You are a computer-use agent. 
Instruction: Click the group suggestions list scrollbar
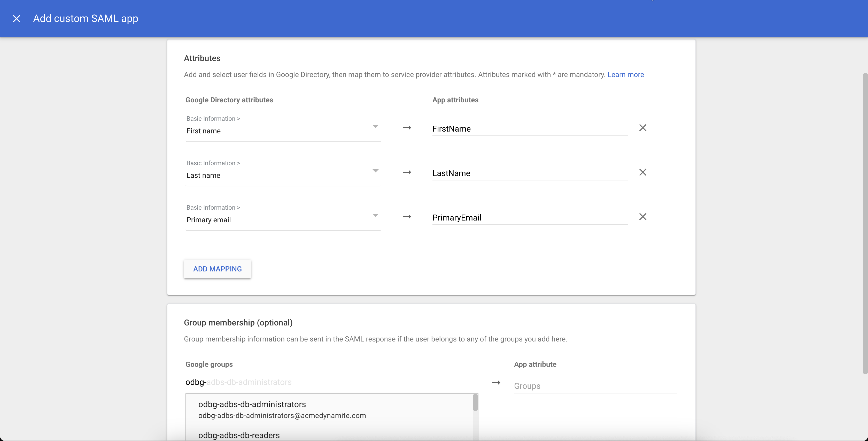(x=475, y=402)
